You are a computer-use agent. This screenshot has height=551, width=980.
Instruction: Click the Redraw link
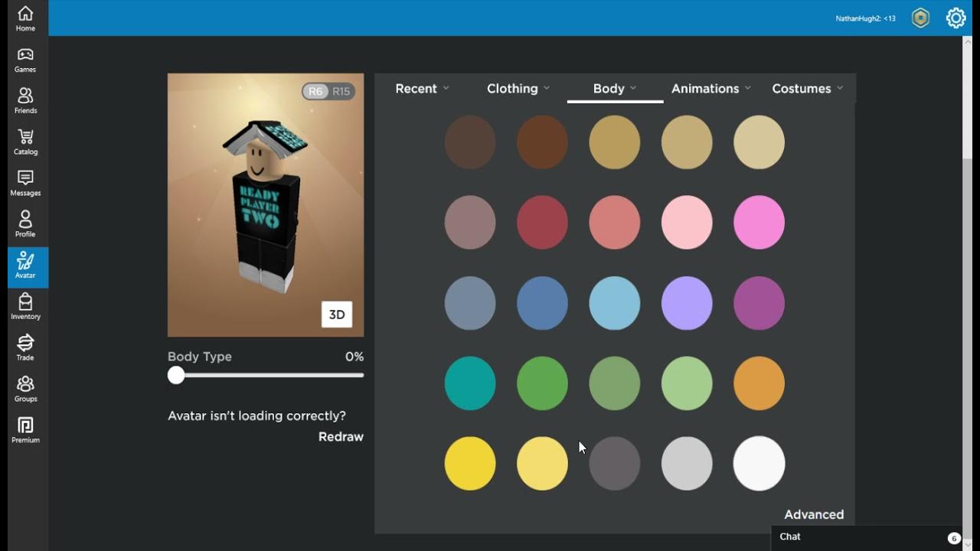341,437
